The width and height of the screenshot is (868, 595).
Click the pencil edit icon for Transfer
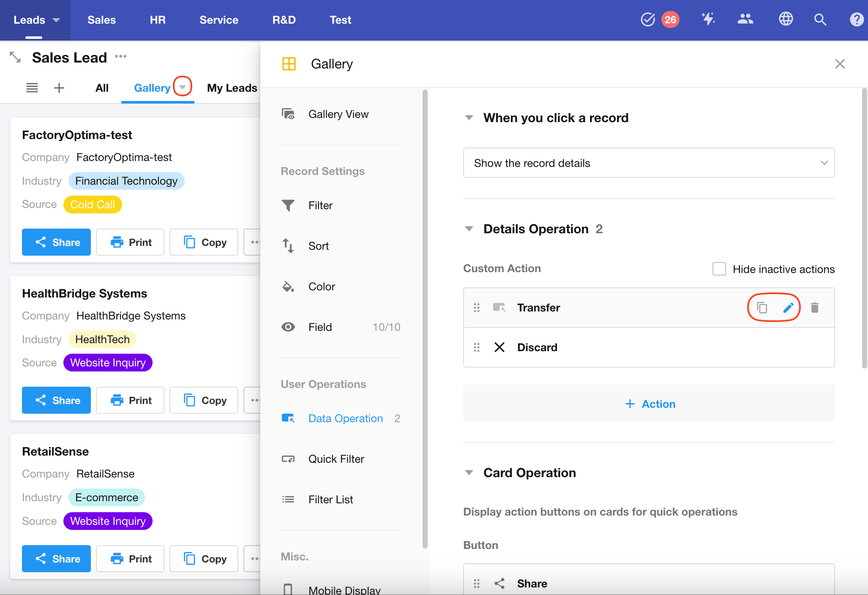(x=788, y=308)
